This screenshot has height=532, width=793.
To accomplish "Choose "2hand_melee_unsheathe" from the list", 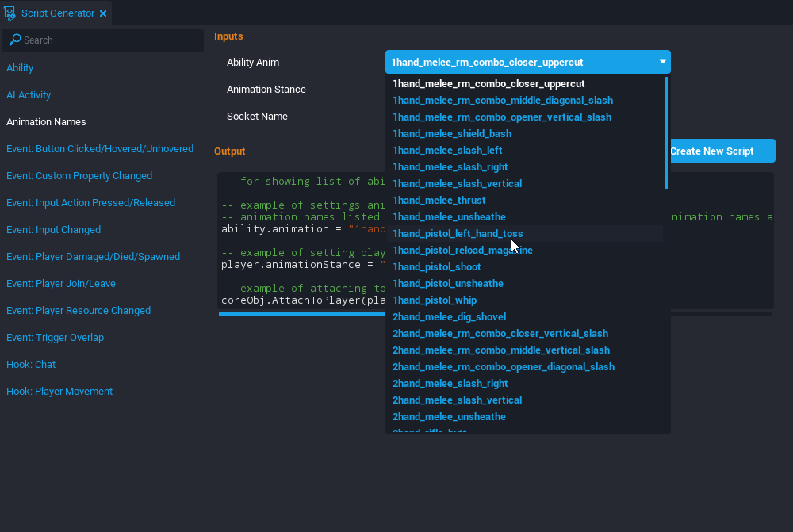I will [449, 416].
